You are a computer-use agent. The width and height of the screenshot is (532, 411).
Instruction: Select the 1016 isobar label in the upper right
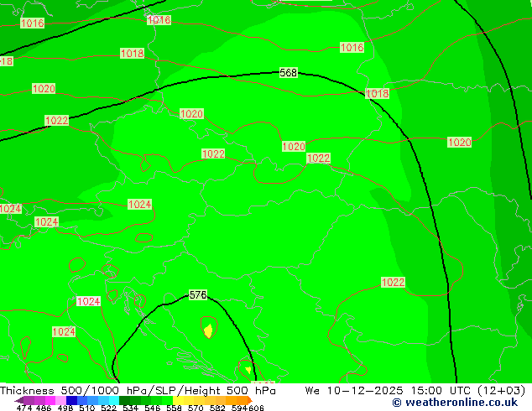click(352, 47)
